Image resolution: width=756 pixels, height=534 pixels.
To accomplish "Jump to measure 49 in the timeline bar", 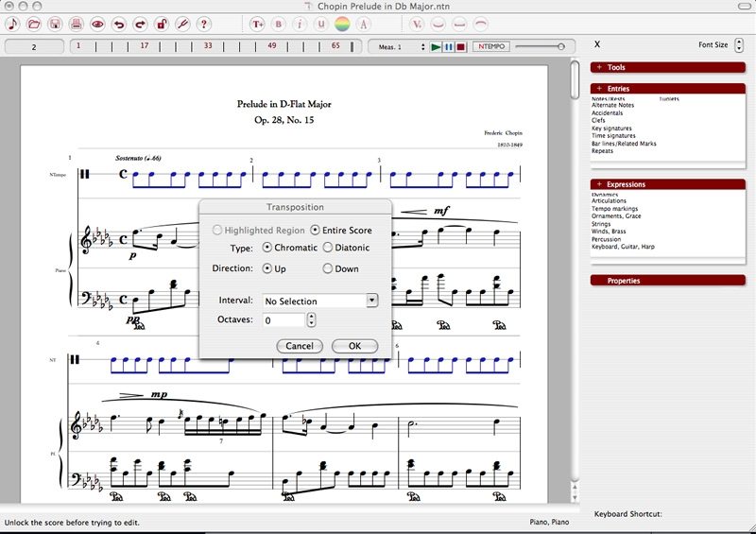I will (x=272, y=45).
